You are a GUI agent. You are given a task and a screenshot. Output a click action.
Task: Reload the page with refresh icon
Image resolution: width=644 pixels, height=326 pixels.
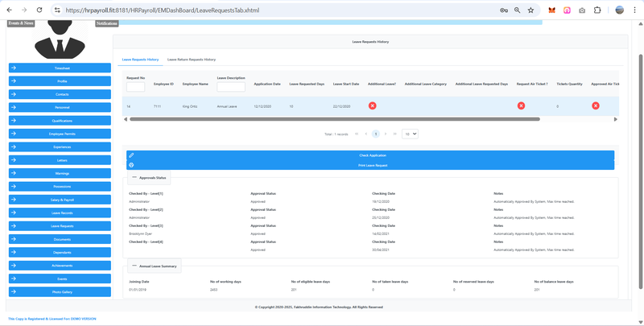coord(39,10)
